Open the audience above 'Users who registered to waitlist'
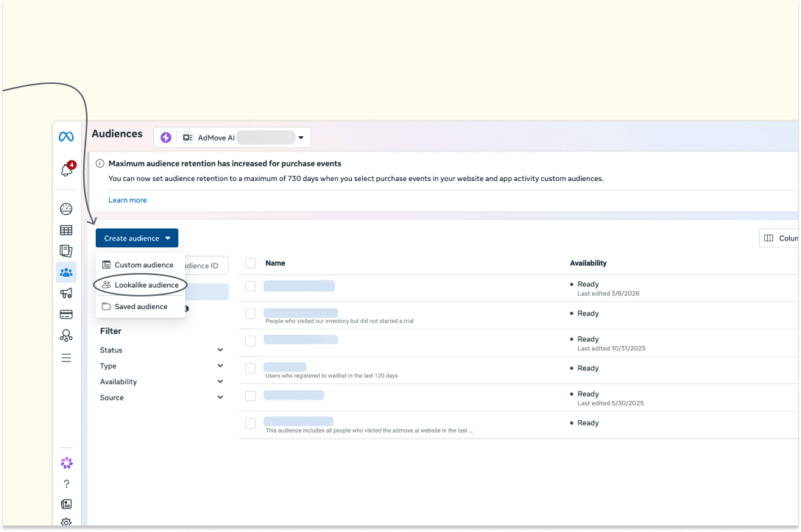The width and height of the screenshot is (801, 532). [285, 367]
